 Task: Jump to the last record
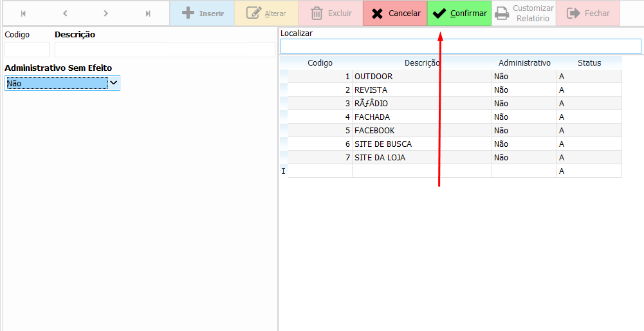pyautogui.click(x=148, y=14)
